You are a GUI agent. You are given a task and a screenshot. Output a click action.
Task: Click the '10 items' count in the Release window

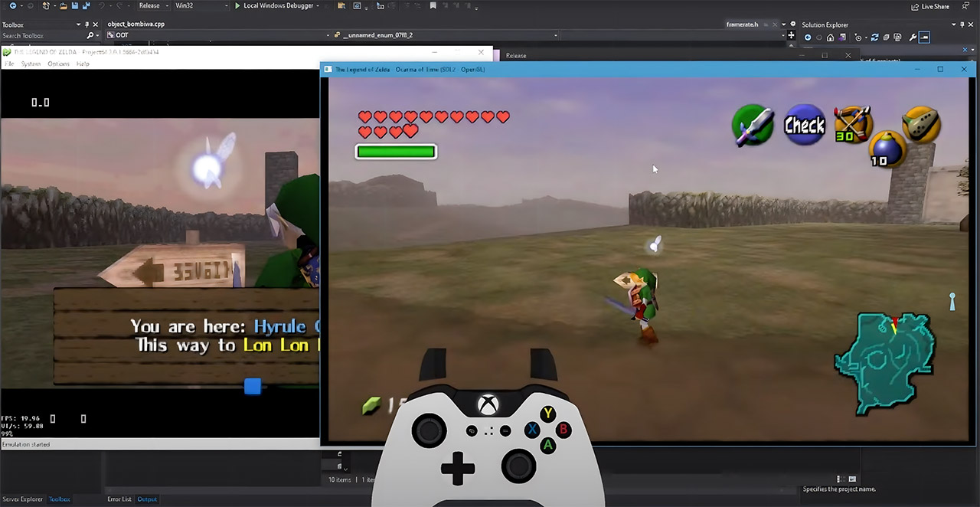(341, 479)
